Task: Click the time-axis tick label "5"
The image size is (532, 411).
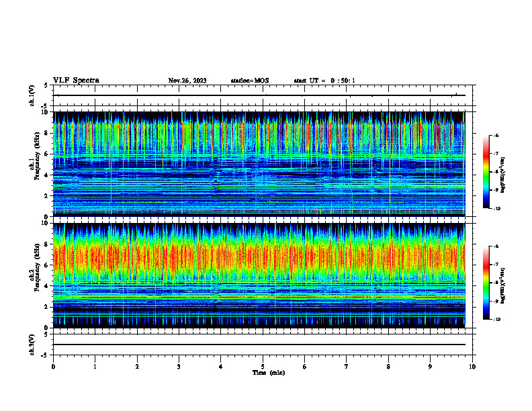Action: click(263, 367)
